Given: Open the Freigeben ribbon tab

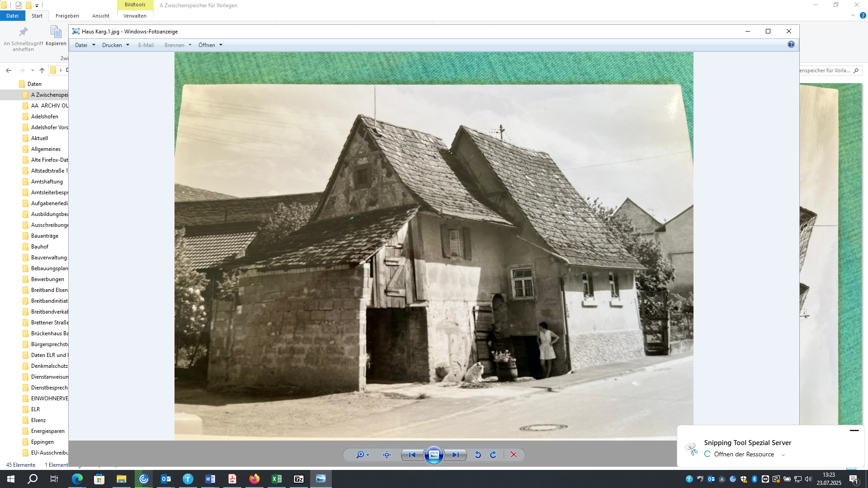Looking at the screenshot, I should pos(67,16).
